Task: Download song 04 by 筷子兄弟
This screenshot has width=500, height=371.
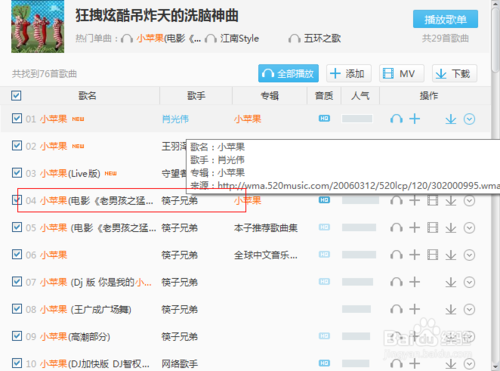Action: pyautogui.click(x=451, y=201)
